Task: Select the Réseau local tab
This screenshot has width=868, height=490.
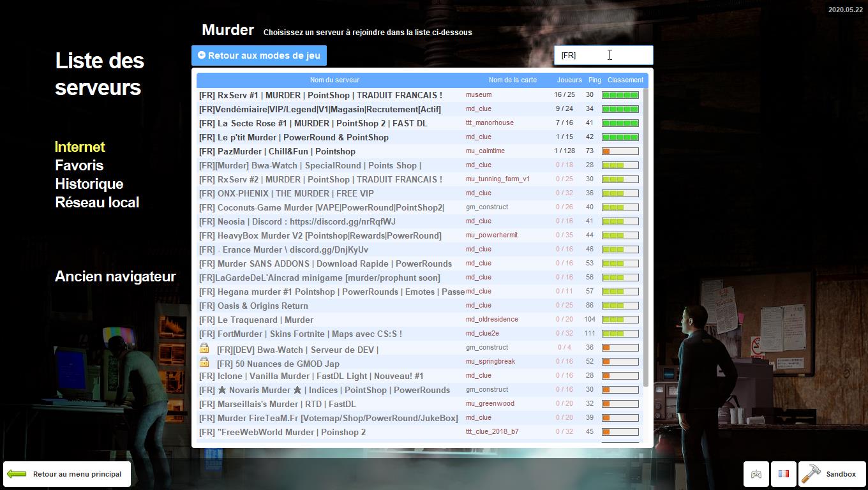Action: click(97, 202)
